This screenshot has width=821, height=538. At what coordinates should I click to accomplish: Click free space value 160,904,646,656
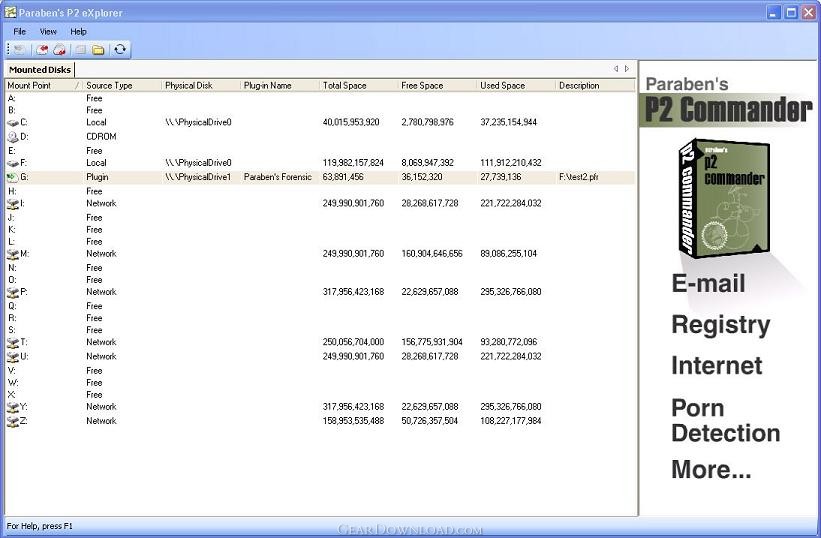tap(432, 254)
